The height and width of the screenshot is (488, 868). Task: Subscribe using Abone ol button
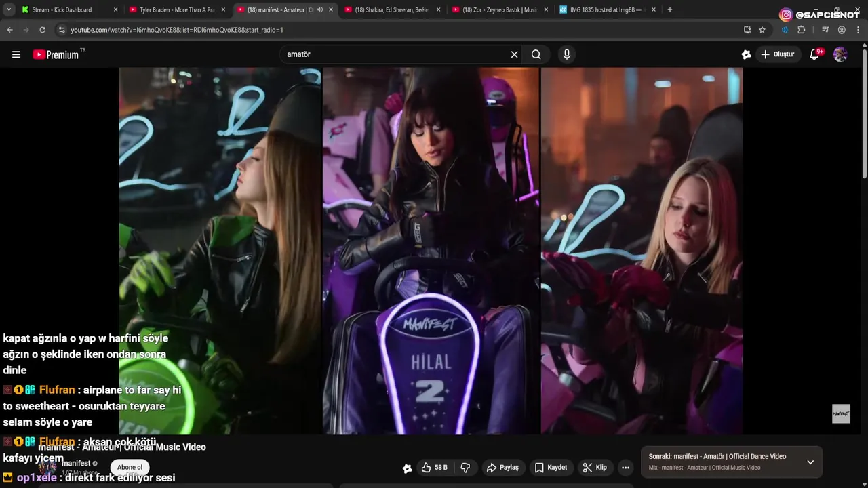tap(130, 467)
